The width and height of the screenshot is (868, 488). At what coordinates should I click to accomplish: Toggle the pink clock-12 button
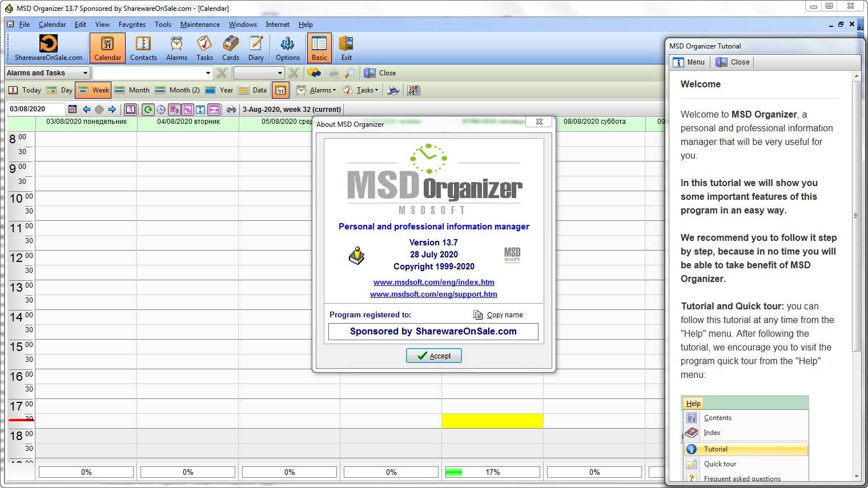pyautogui.click(x=174, y=109)
